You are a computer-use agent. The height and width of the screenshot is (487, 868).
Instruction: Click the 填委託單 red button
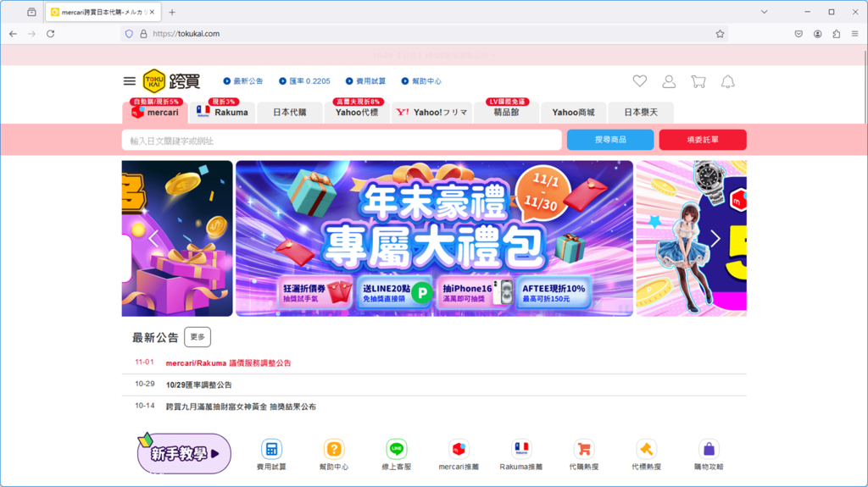703,140
